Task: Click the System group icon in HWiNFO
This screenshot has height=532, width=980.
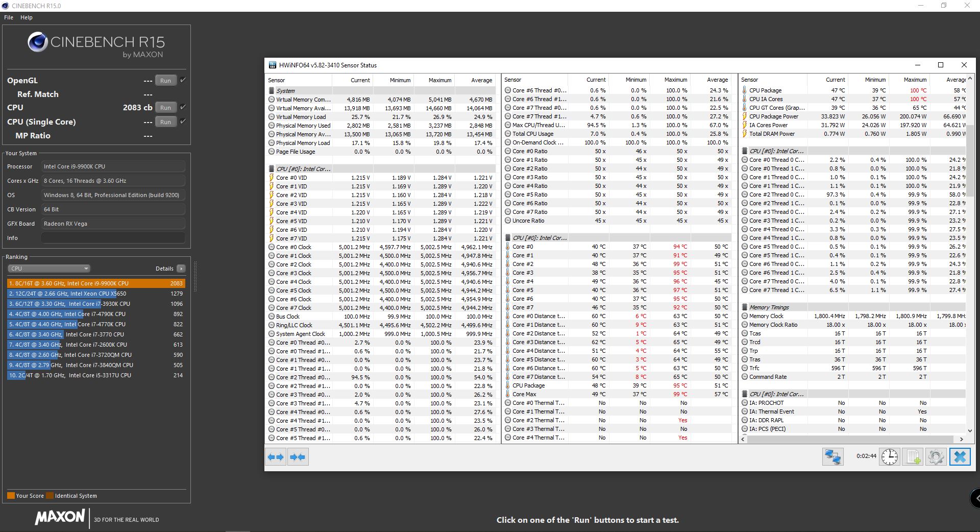Action: [x=272, y=91]
